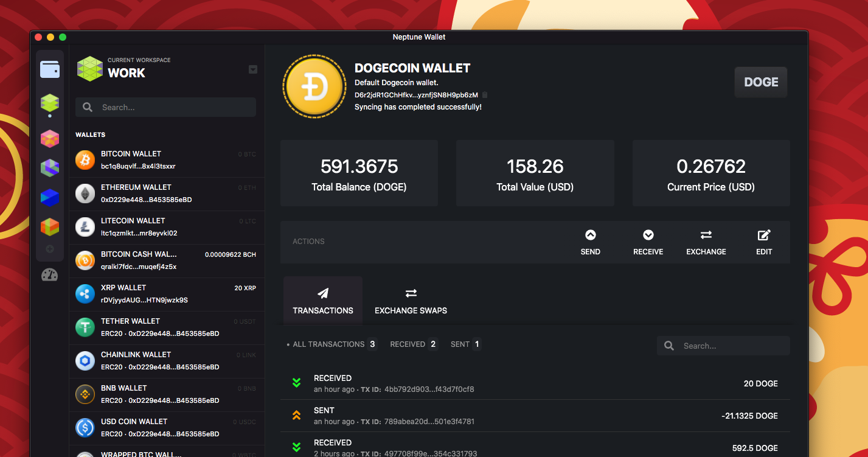The height and width of the screenshot is (457, 868).
Task: Open the Ethereum Wallet entry
Action: pos(167,194)
